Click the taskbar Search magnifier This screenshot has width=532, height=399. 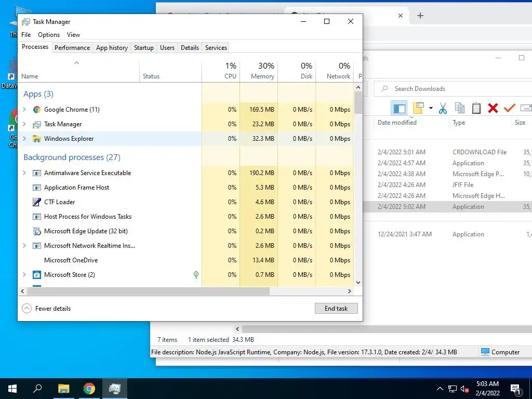(x=37, y=389)
